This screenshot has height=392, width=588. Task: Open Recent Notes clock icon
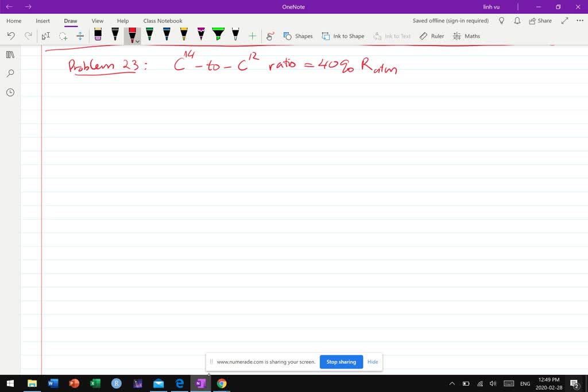10,93
